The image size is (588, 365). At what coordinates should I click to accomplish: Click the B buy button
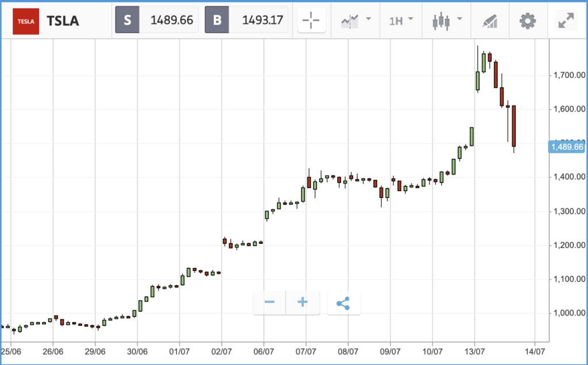pyautogui.click(x=217, y=20)
